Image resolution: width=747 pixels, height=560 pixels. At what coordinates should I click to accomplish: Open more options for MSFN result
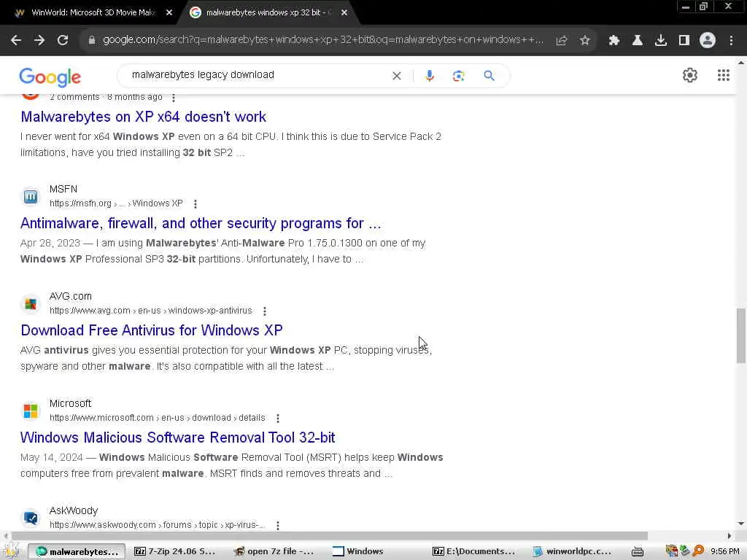coord(196,204)
